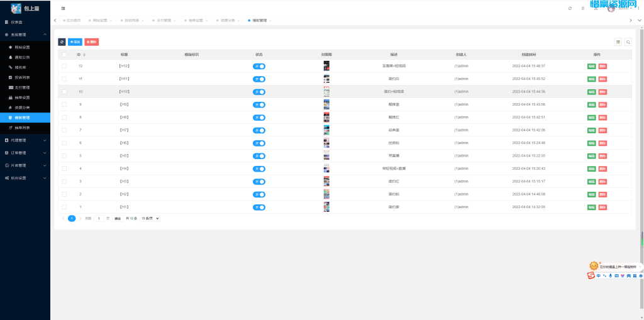Click the dark refresh icon beside 添加
Image resolution: width=644 pixels, height=320 pixels.
click(62, 42)
